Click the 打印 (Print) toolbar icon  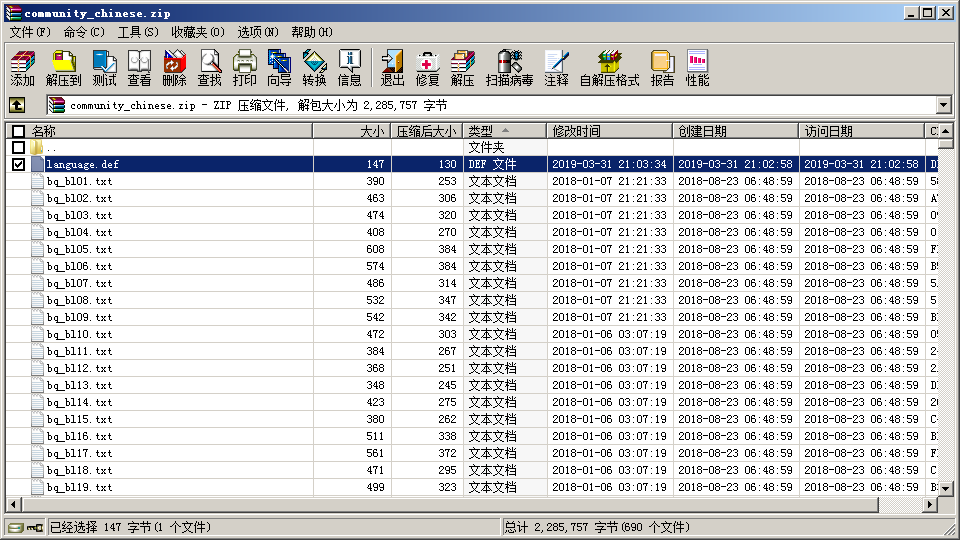click(x=244, y=68)
